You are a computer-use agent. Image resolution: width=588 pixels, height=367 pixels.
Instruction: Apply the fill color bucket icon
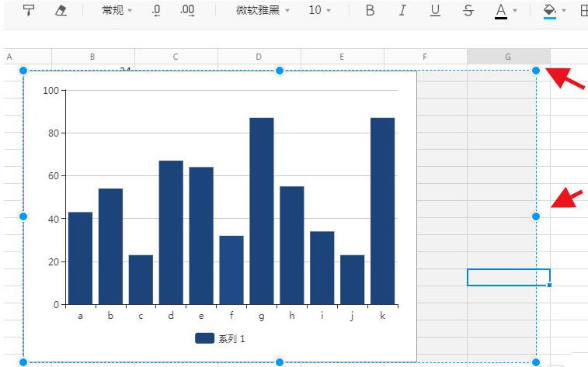(x=550, y=11)
